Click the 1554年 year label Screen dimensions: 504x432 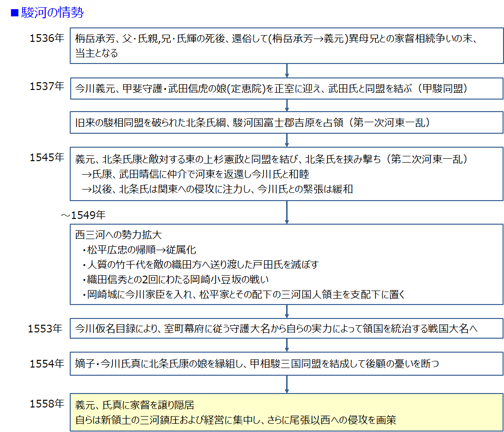tap(47, 364)
